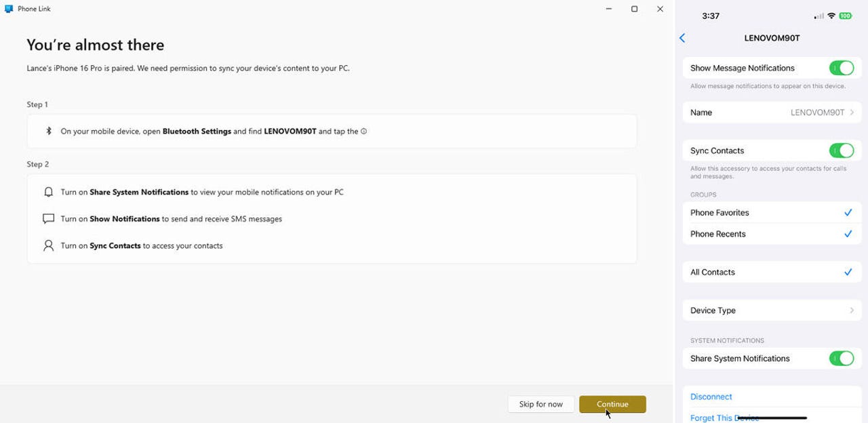Open the Name LENOVOM90T row
This screenshot has height=423, width=868.
(772, 113)
